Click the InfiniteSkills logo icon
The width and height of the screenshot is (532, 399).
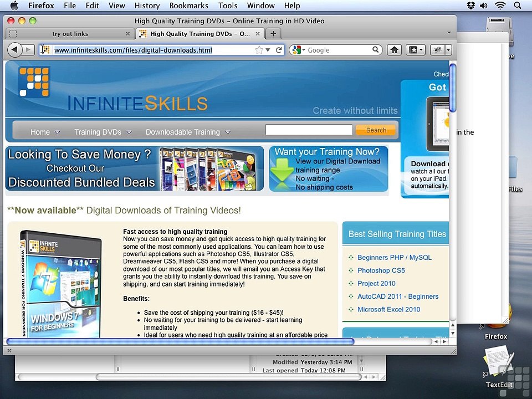click(34, 82)
